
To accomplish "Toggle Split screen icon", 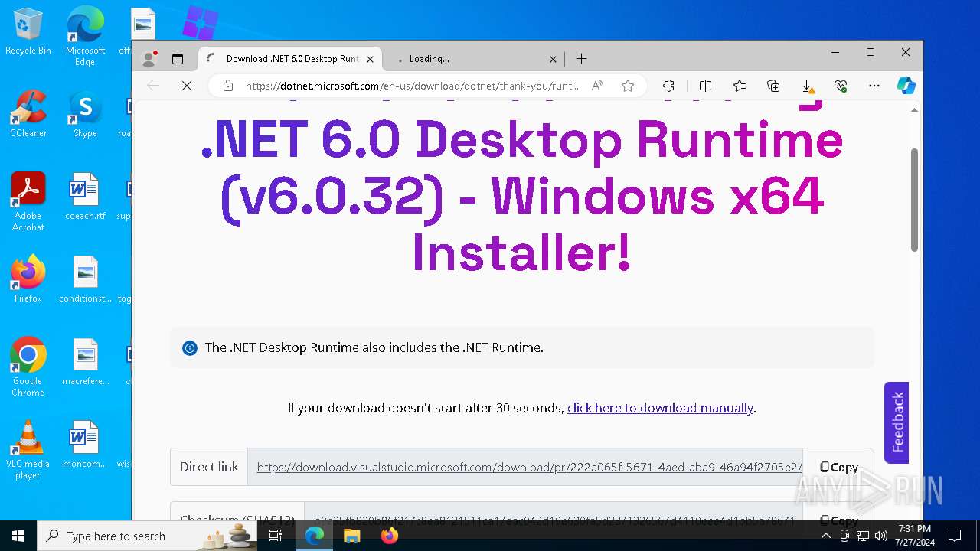I will coord(705,86).
